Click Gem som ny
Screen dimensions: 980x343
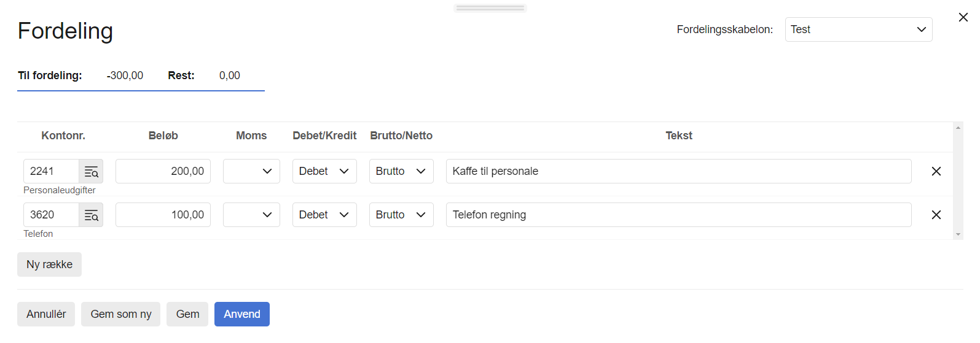[120, 314]
